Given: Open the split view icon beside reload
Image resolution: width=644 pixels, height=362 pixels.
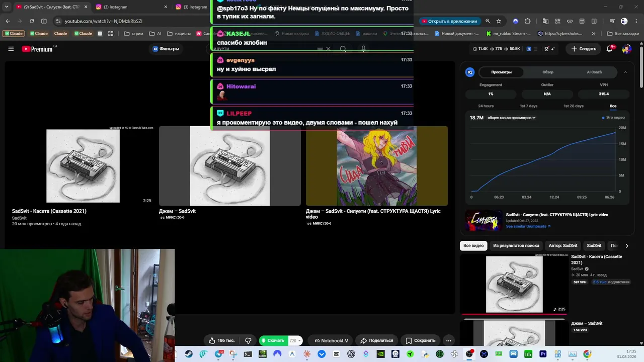Looking at the screenshot, I should point(44,21).
